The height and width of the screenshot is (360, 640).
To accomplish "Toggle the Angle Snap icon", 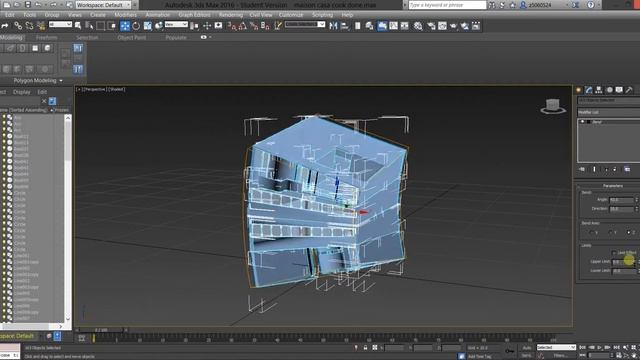I will pyautogui.click(x=242, y=26).
